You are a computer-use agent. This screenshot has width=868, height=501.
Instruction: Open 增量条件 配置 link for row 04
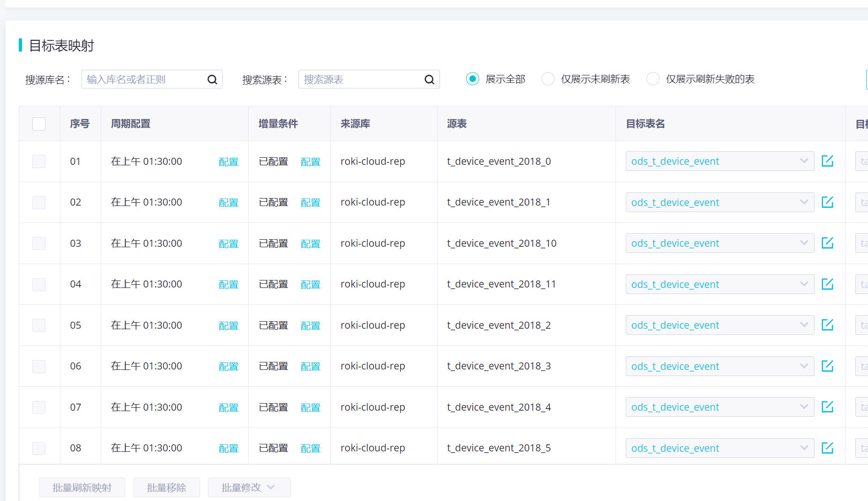(311, 284)
